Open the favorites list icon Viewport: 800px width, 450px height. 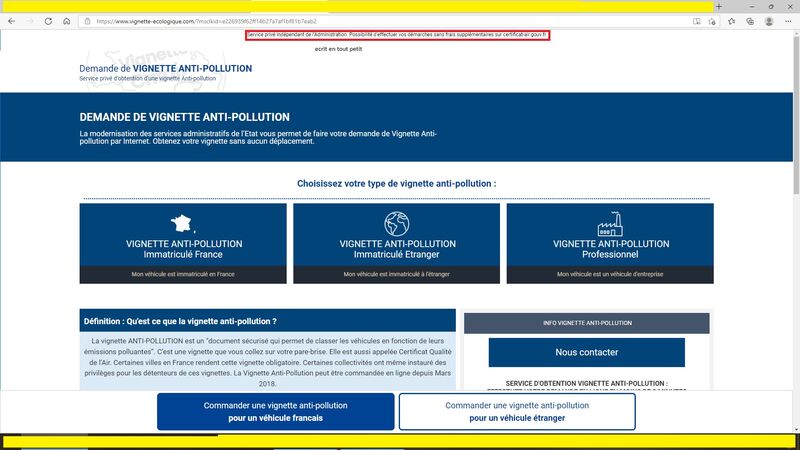[x=732, y=21]
